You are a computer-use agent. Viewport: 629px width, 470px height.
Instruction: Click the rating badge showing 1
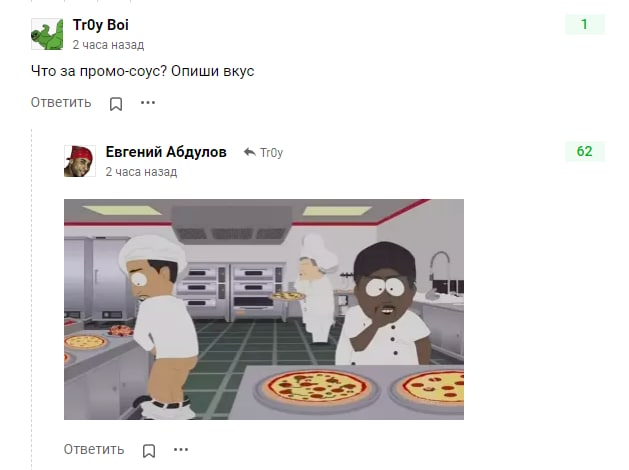click(x=584, y=24)
